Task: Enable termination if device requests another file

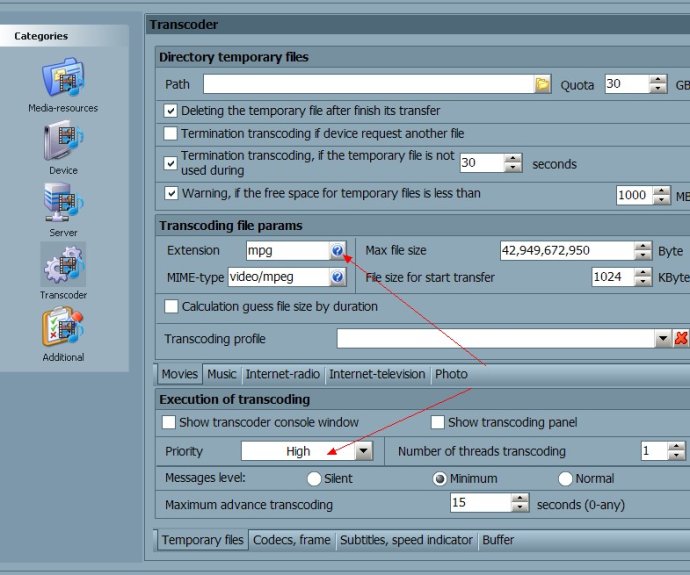Action: tap(170, 133)
